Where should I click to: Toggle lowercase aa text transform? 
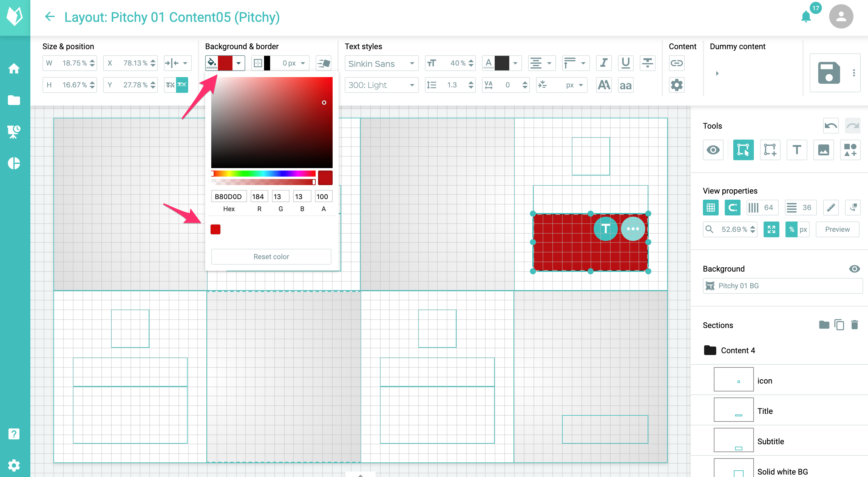click(626, 85)
